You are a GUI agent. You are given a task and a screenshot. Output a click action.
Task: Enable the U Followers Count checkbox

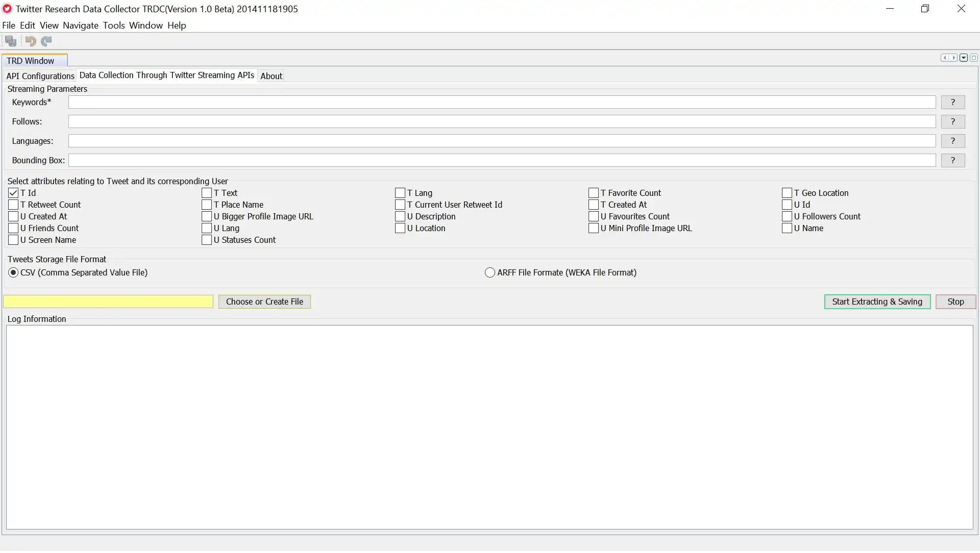point(787,216)
